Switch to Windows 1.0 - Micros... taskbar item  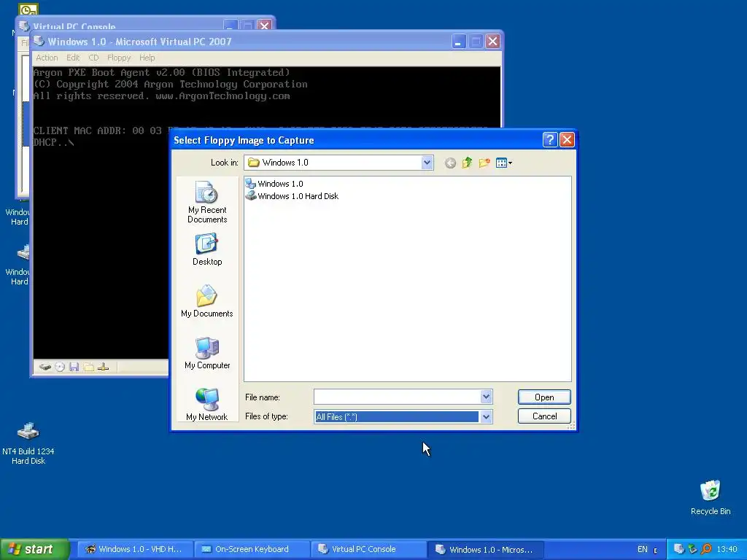click(485, 549)
